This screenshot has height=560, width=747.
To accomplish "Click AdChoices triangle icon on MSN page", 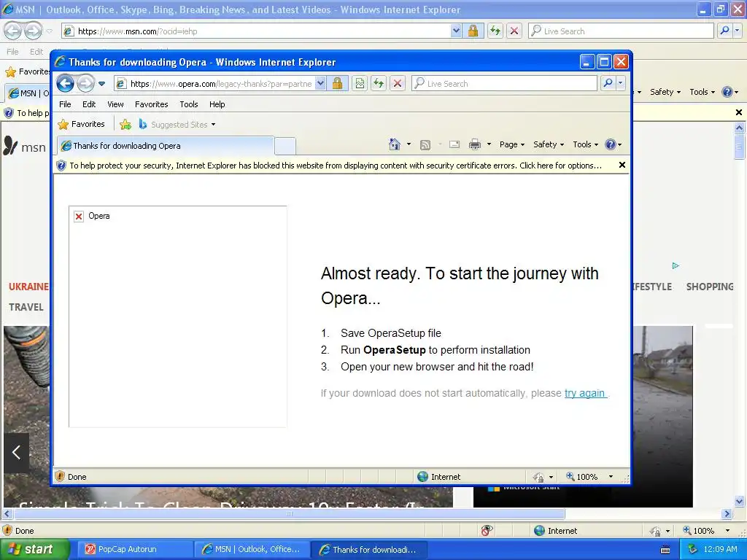I will [676, 265].
